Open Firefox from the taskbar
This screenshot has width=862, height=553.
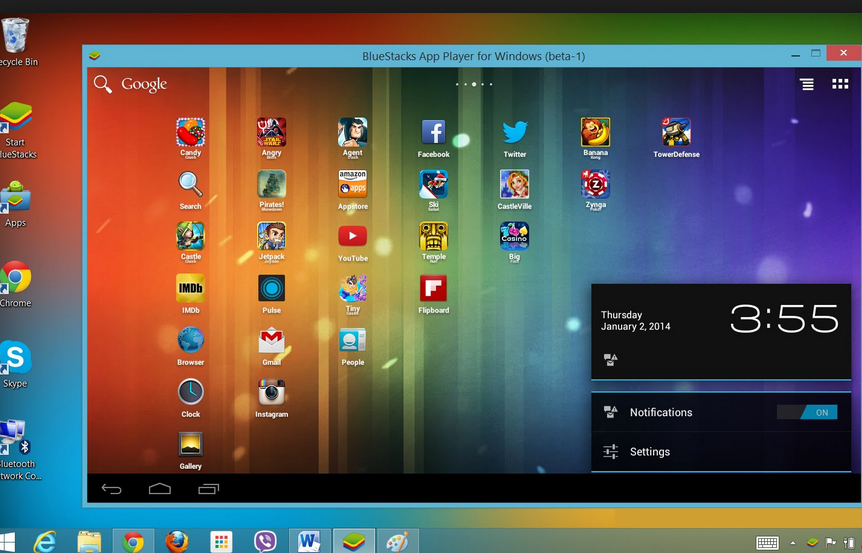(x=176, y=542)
